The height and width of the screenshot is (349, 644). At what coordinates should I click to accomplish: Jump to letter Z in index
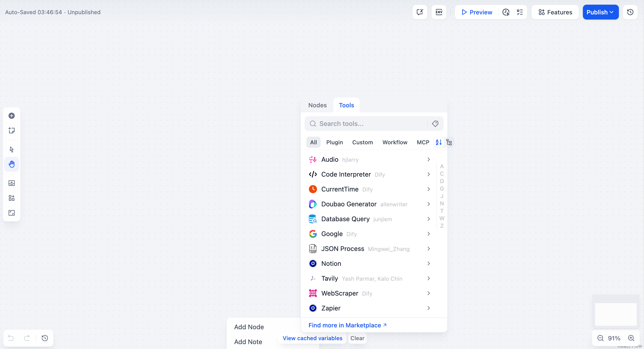pos(442,226)
